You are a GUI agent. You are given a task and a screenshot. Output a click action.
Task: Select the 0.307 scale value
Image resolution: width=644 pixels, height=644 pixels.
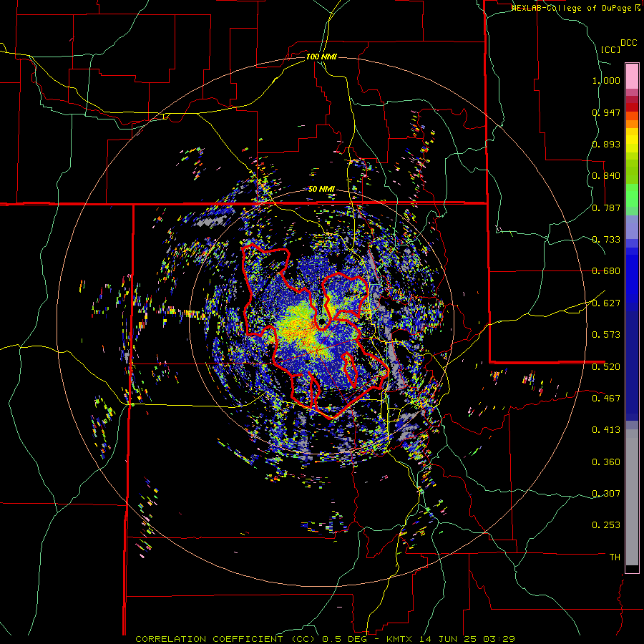click(606, 493)
